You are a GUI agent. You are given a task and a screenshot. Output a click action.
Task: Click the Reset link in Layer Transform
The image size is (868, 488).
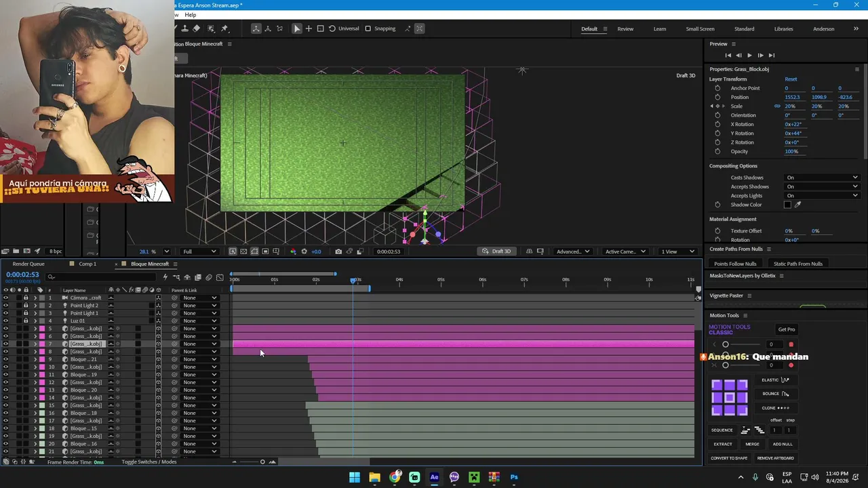pos(791,79)
